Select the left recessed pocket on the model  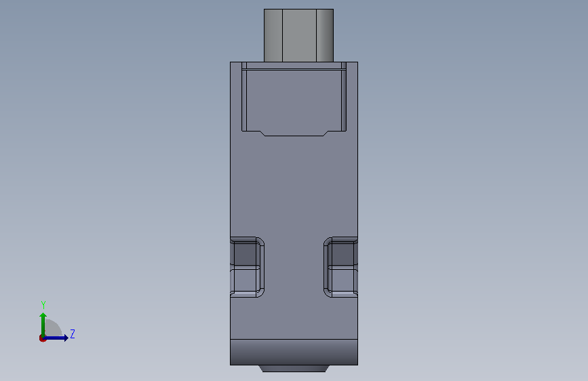pyautogui.click(x=247, y=267)
